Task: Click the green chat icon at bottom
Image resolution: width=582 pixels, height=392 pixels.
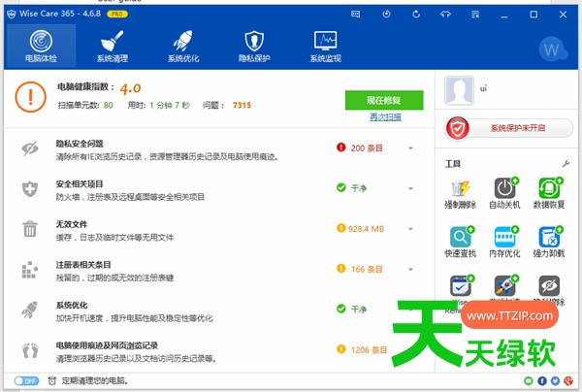Action: [529, 381]
